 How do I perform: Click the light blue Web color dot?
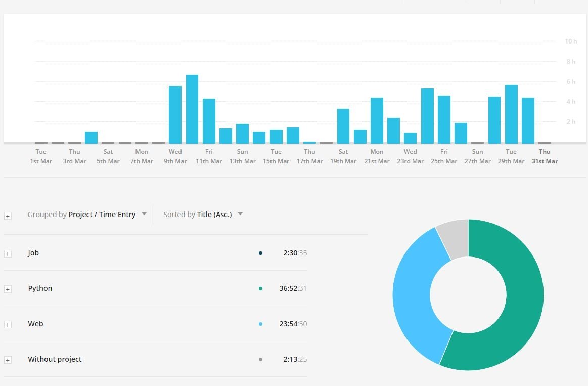[260, 324]
